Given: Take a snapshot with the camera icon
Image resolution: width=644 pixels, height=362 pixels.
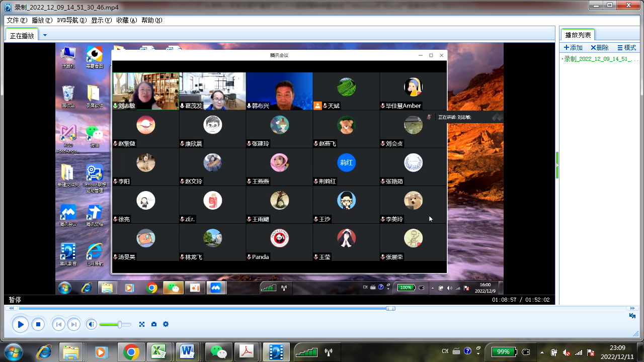Looking at the screenshot, I should point(154,324).
